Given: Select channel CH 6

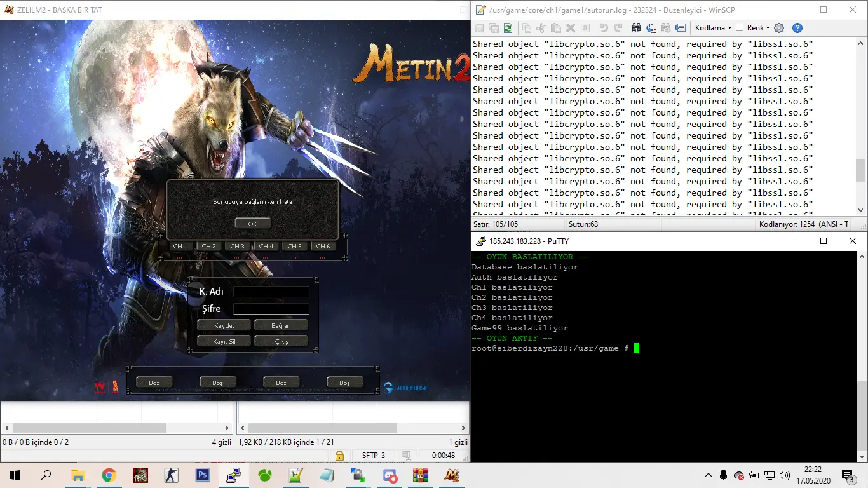Looking at the screenshot, I should click(323, 246).
